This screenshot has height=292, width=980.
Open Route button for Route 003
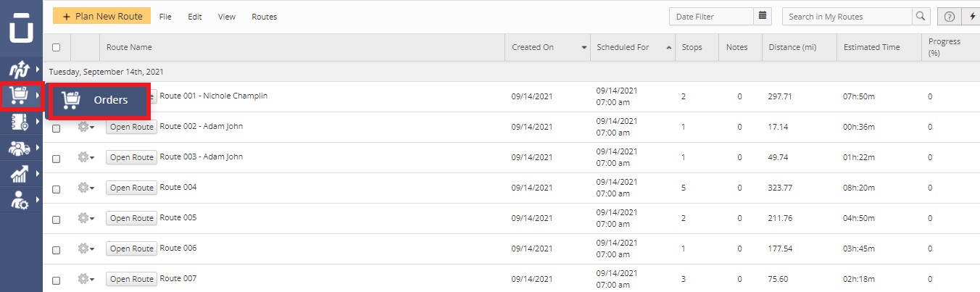[132, 157]
